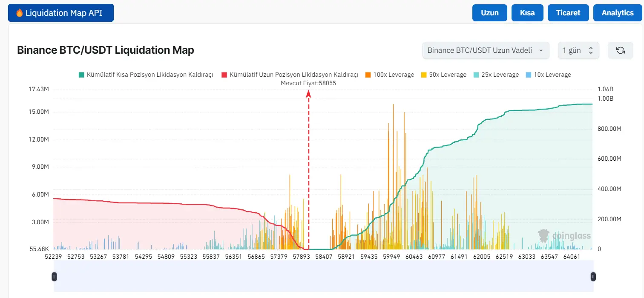The width and height of the screenshot is (644, 298).
Task: Toggle the 25x Leverage legend item
Action: [496, 75]
